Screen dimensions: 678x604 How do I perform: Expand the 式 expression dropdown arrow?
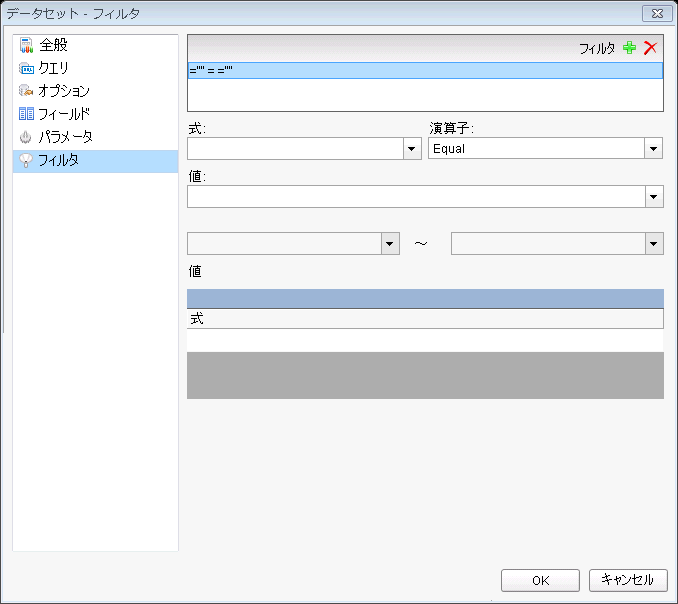(411, 149)
